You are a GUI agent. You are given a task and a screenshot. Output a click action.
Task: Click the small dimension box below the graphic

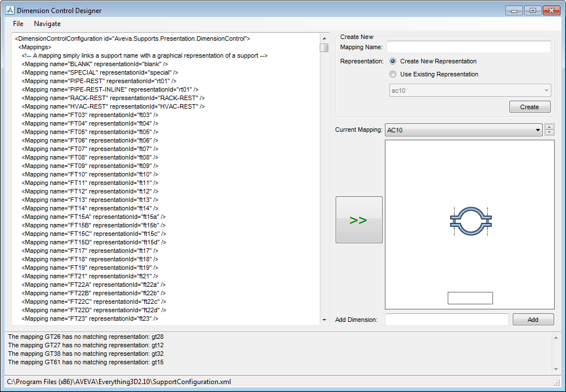pos(470,298)
